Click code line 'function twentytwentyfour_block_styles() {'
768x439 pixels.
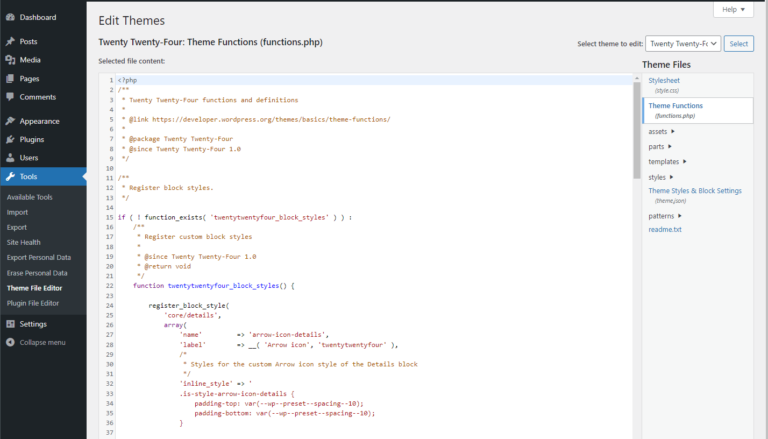point(214,286)
